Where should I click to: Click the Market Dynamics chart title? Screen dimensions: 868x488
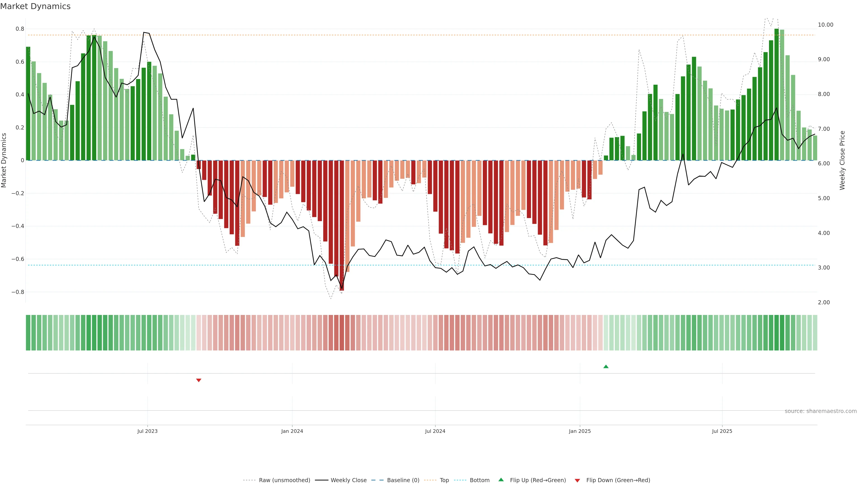coord(35,6)
